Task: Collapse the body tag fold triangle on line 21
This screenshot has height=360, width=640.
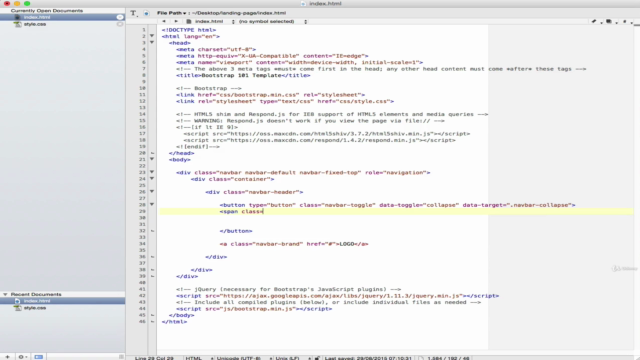Action: point(152,159)
